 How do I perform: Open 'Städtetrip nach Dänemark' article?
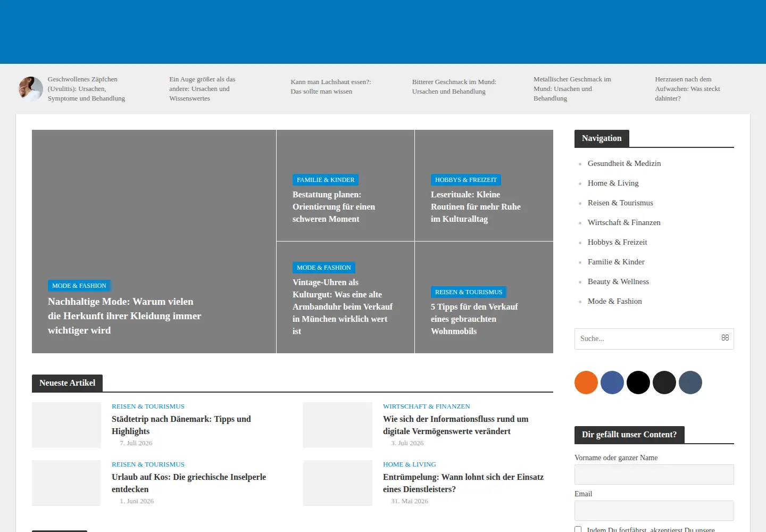[181, 425]
